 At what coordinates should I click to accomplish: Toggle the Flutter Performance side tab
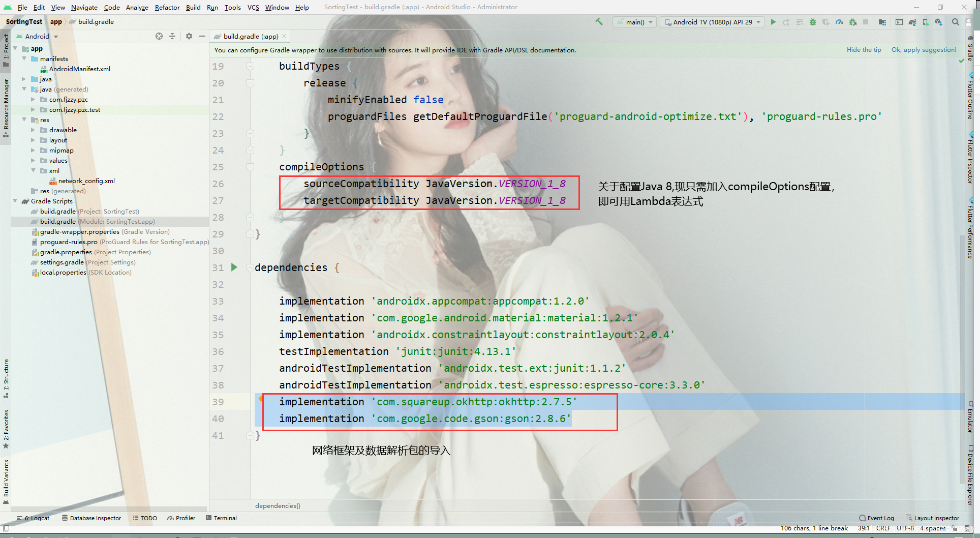tap(970, 229)
